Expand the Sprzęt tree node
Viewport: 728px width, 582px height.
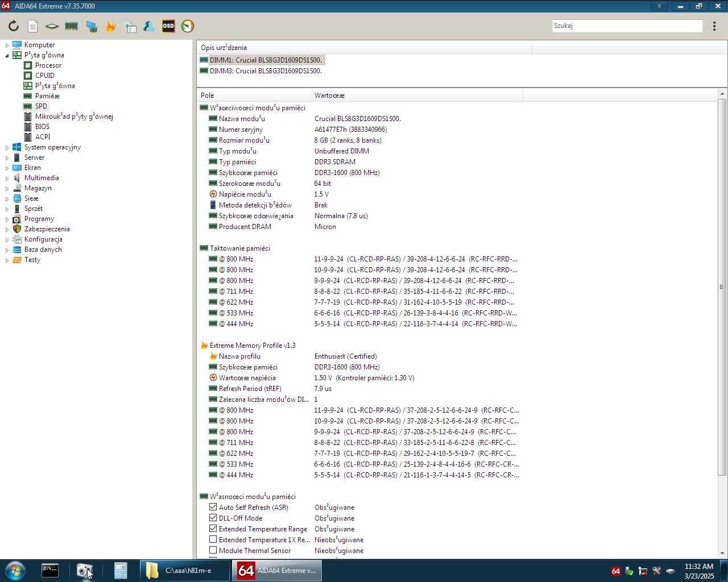click(7, 209)
